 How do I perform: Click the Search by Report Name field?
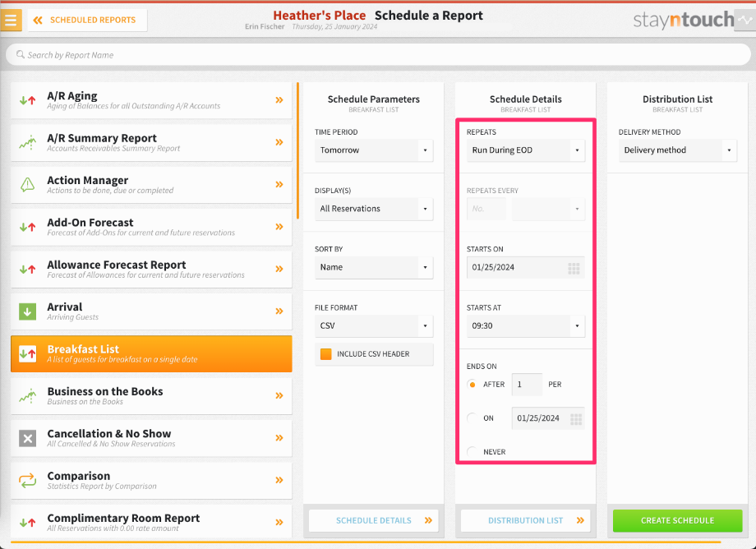click(x=378, y=55)
